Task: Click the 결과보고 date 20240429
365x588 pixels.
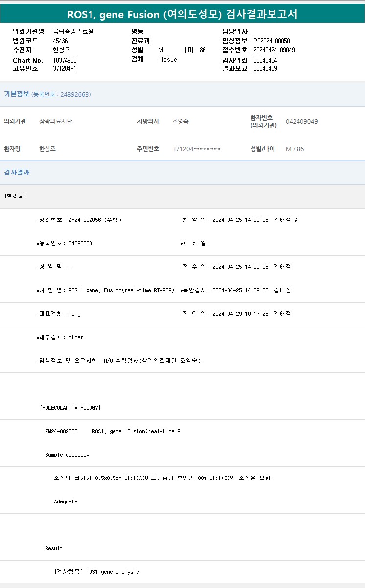Action: (x=265, y=68)
